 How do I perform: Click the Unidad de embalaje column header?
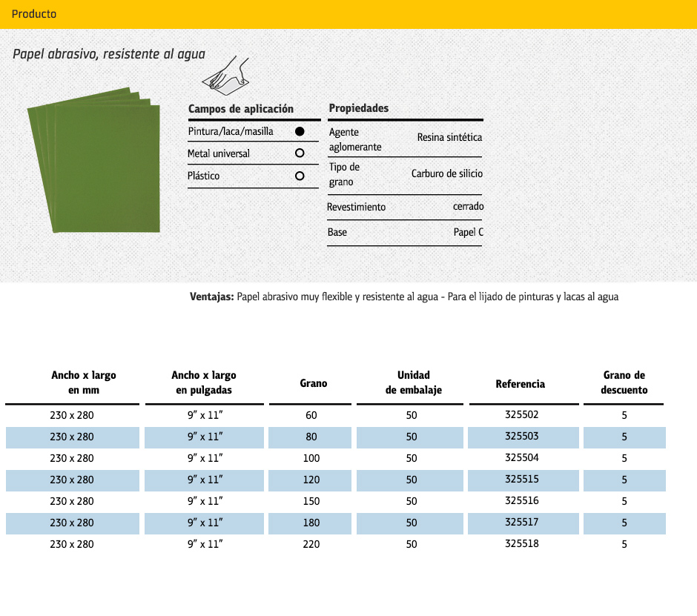tap(413, 382)
